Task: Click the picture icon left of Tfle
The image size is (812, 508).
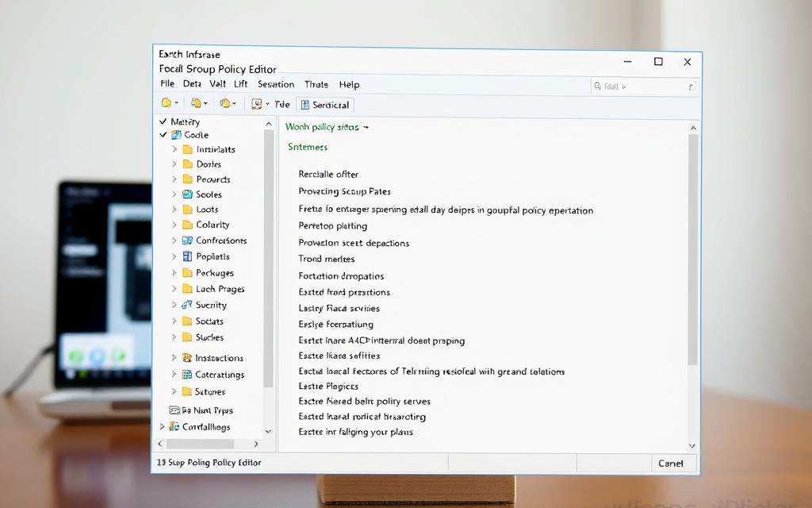Action: pyautogui.click(x=256, y=104)
